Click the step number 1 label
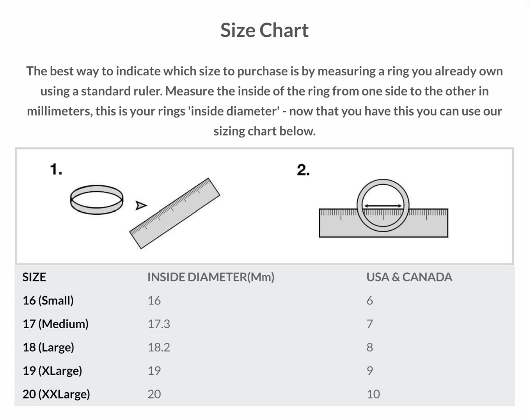The width and height of the screenshot is (529, 420). pos(56,170)
